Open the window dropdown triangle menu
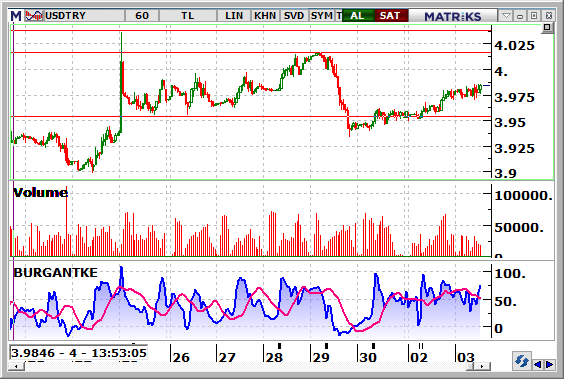 point(506,16)
